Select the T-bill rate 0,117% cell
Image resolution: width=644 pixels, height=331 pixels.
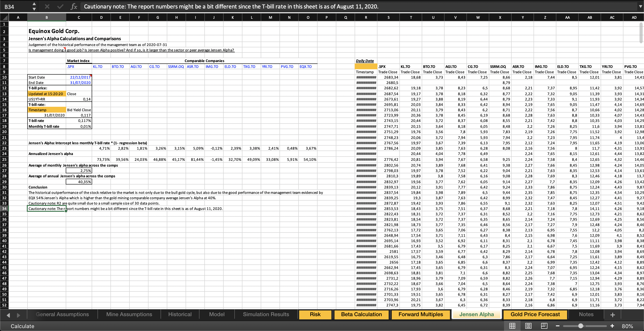point(79,121)
